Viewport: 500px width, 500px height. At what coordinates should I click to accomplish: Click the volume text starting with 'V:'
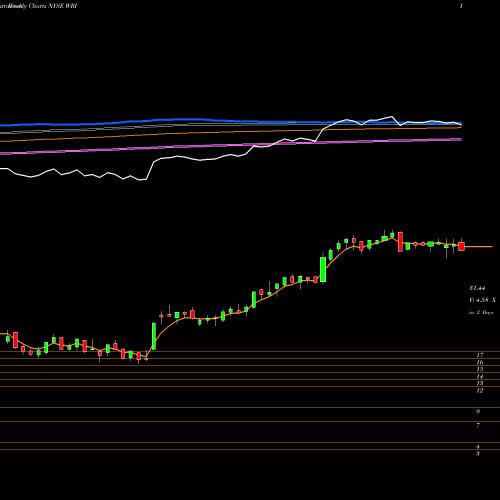tap(482, 300)
